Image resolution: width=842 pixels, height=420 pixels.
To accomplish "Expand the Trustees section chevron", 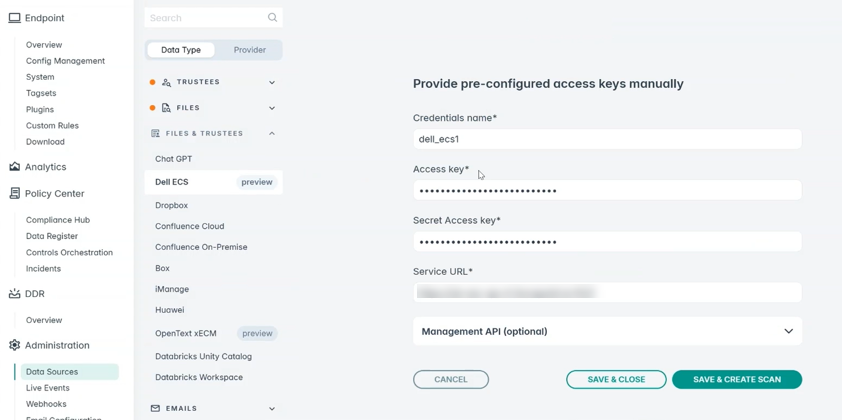I will (272, 82).
